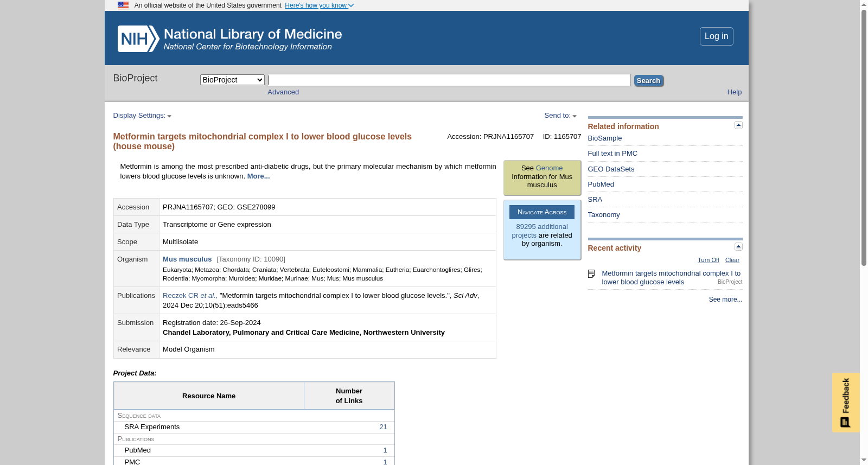Click 'ID: 1165707' text
The width and height of the screenshot is (868, 465).
(561, 137)
